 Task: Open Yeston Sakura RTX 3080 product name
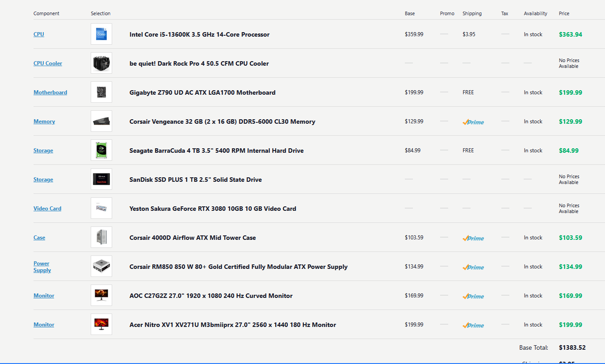coord(213,209)
